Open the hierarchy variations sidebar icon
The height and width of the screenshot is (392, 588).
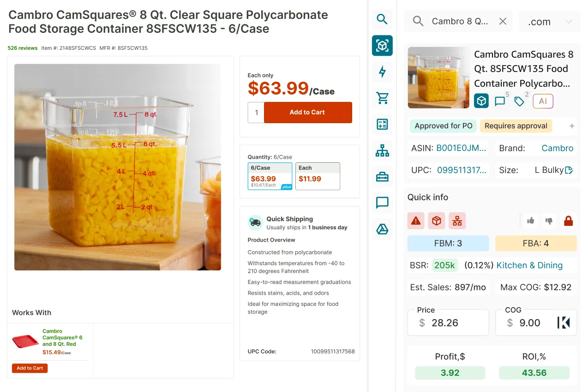coord(382,150)
